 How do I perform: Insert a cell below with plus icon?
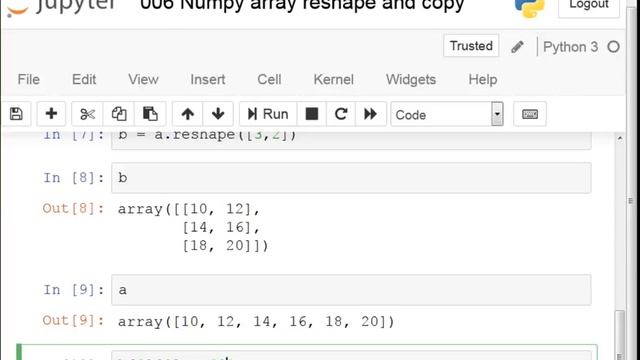51,114
